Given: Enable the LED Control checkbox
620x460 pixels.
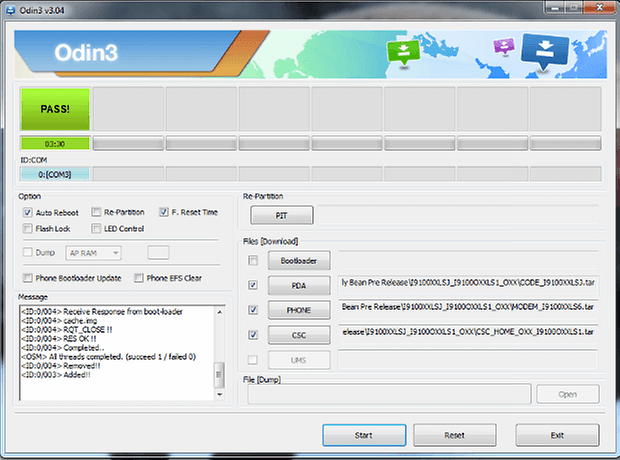Looking at the screenshot, I should [96, 229].
